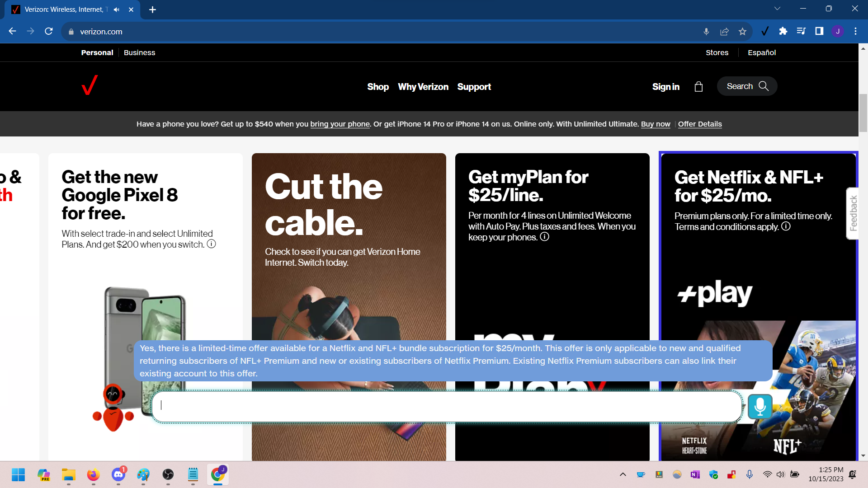Click the Verizon checkmark logo
This screenshot has height=488, width=868.
click(x=90, y=85)
